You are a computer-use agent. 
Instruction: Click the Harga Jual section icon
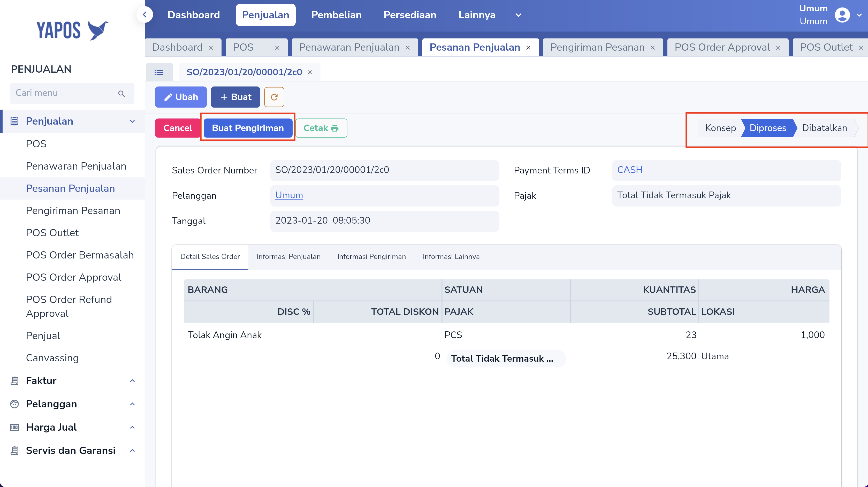(14, 427)
